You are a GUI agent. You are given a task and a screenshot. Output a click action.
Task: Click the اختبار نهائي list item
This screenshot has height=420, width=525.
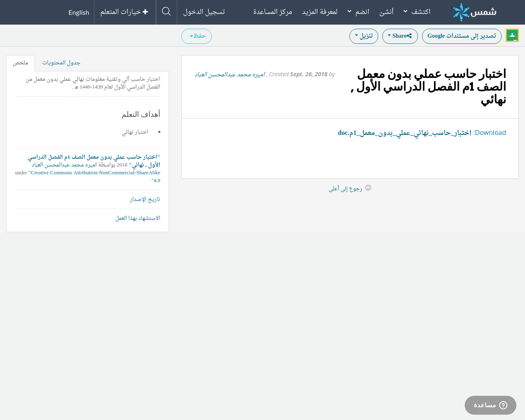[135, 132]
